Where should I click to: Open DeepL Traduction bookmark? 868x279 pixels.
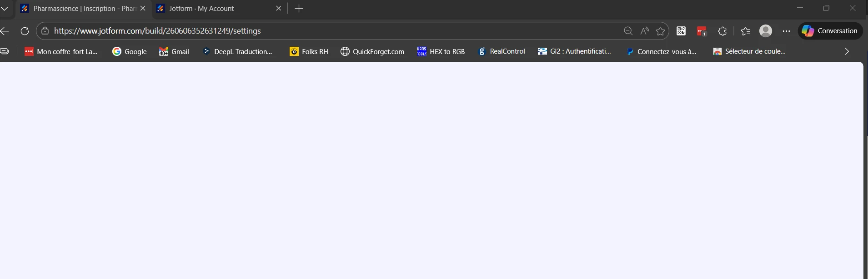pyautogui.click(x=237, y=51)
